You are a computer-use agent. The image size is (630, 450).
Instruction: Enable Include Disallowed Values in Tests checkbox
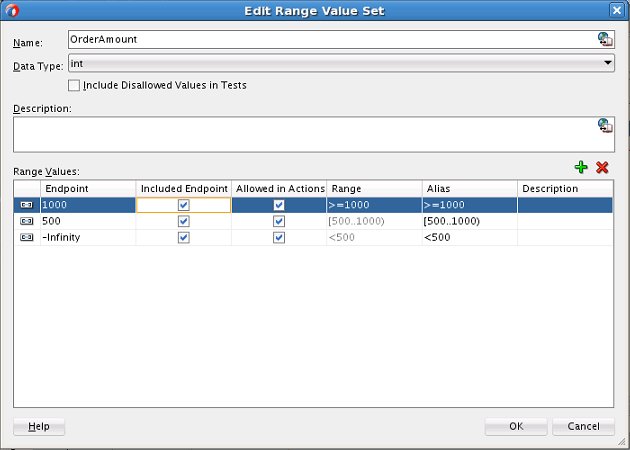(74, 85)
